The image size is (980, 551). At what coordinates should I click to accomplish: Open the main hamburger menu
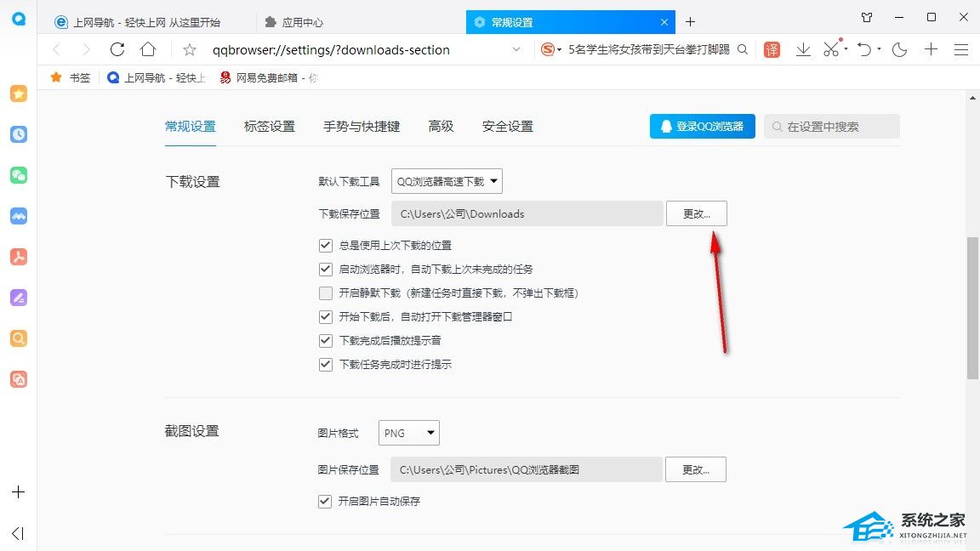click(x=961, y=49)
